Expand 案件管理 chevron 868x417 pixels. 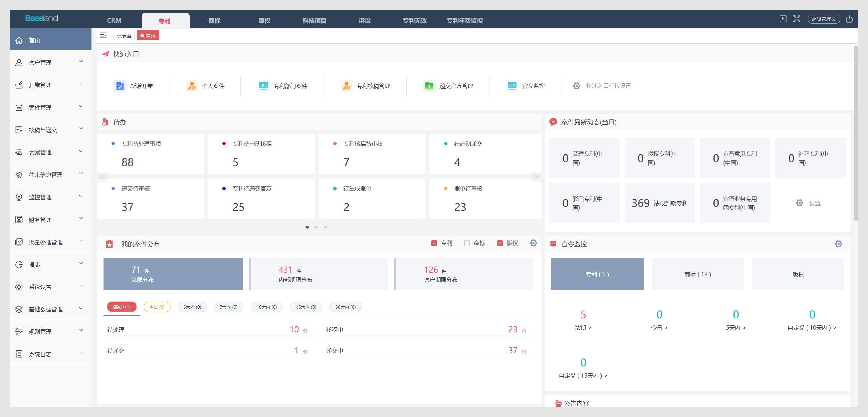point(81,106)
